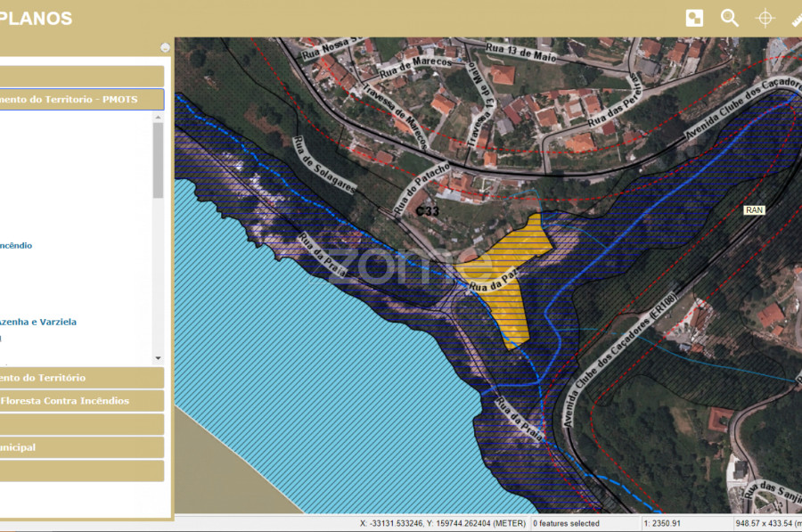Expand the Floresta Contra Incêndios section
Image resolution: width=802 pixels, height=532 pixels.
tap(80, 401)
